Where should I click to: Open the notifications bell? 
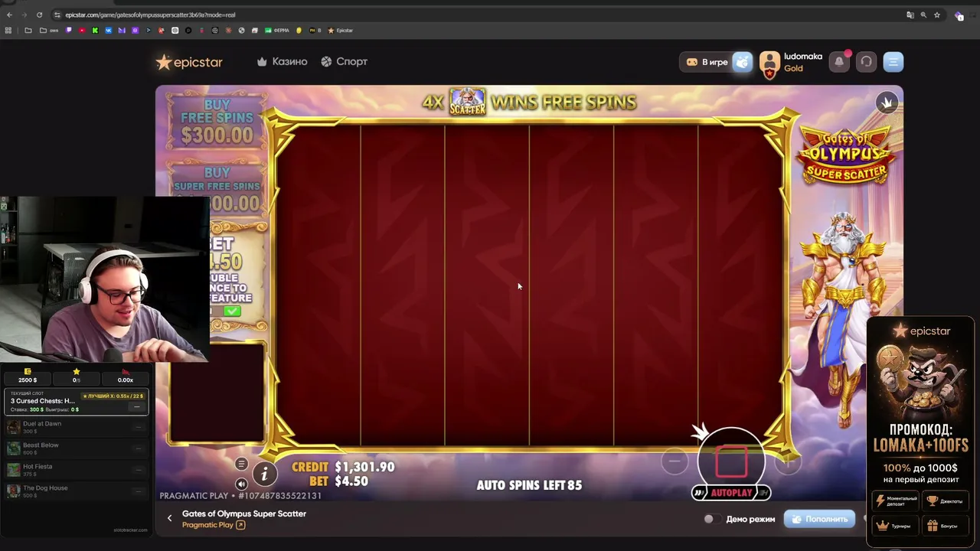click(x=840, y=62)
